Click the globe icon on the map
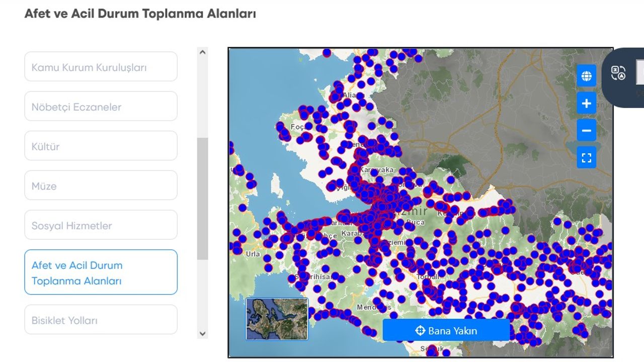644x362 pixels. point(586,76)
